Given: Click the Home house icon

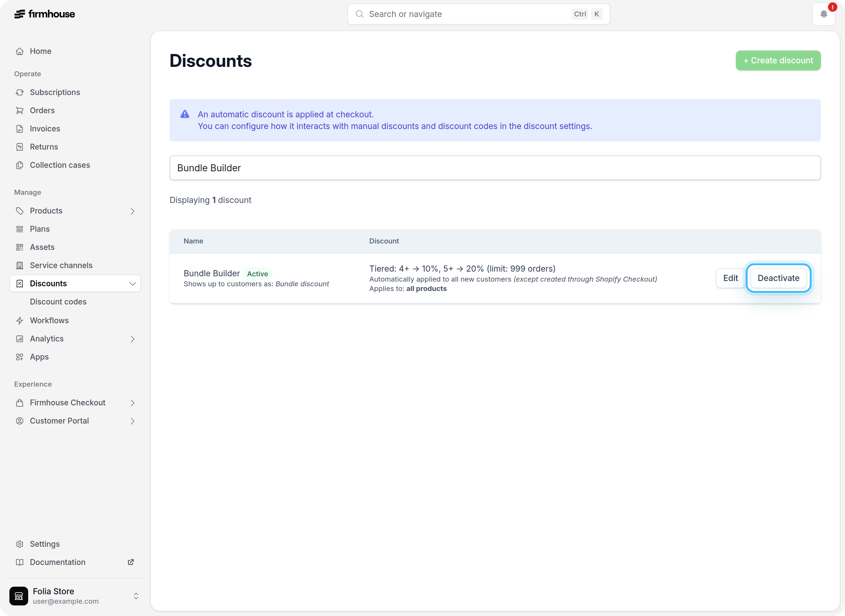Looking at the screenshot, I should [x=20, y=51].
